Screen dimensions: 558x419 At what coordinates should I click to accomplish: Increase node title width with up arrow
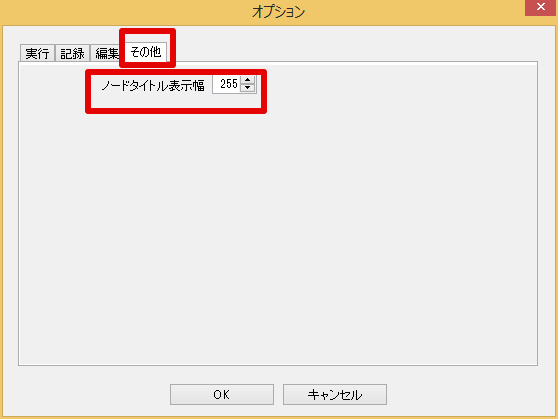tap(248, 80)
